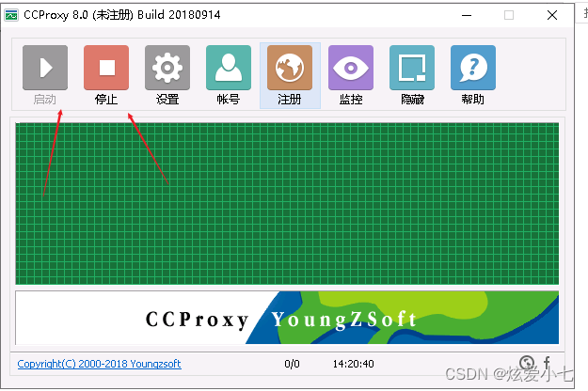Close the CCProxy window

552,15
